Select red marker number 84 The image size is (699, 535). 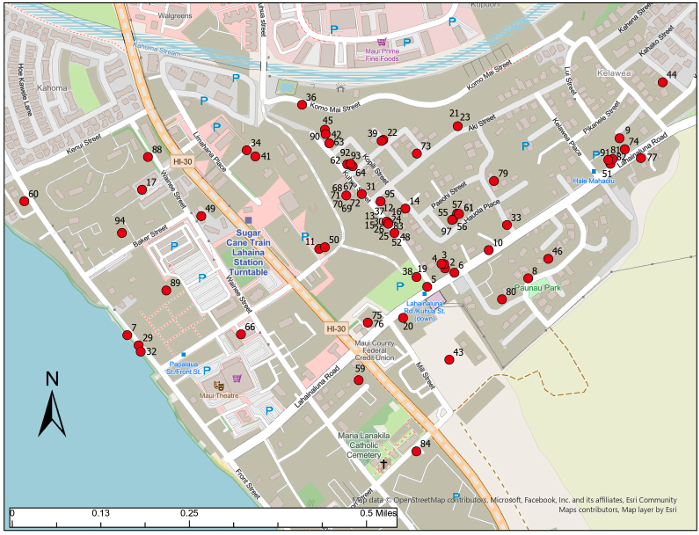click(x=416, y=451)
